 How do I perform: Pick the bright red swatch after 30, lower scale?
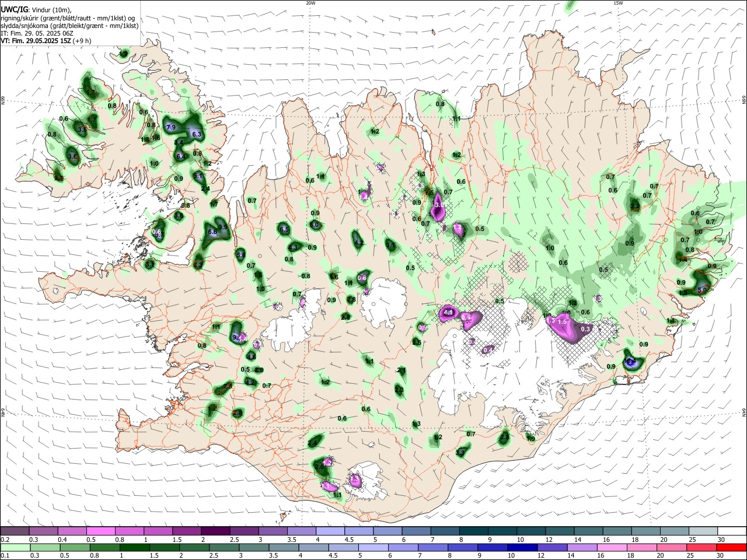tap(732, 548)
